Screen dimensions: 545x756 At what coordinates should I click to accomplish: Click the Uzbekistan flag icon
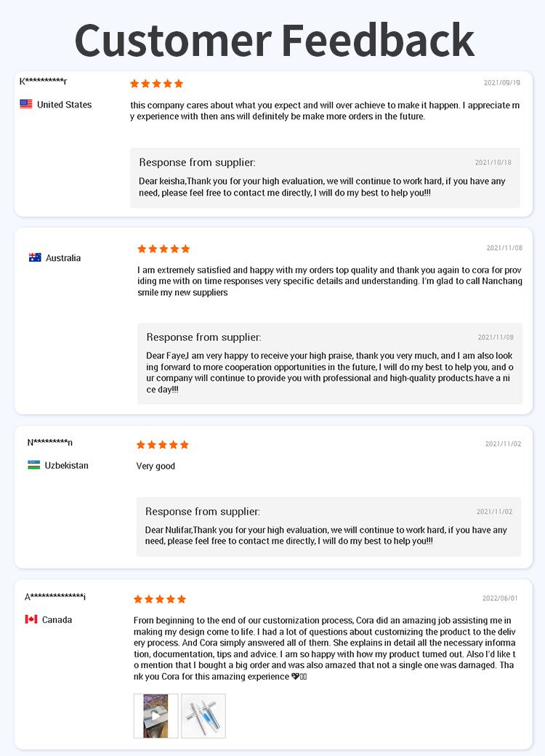click(33, 465)
